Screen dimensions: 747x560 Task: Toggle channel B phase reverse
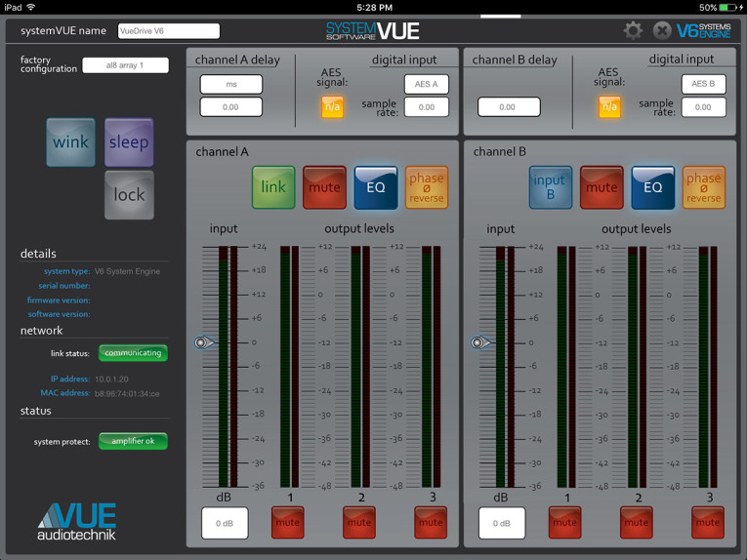[704, 187]
